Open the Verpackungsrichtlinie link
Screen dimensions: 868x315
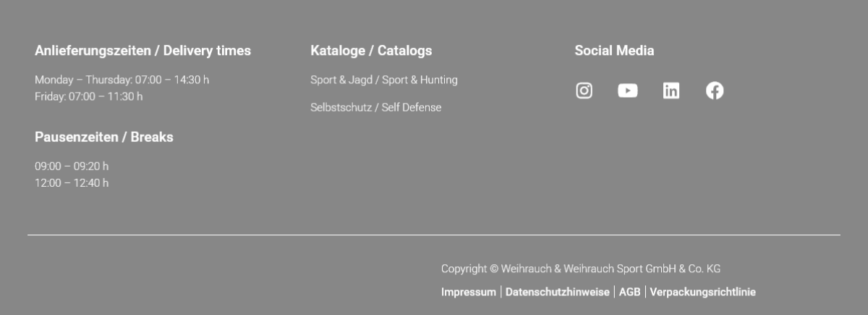702,292
